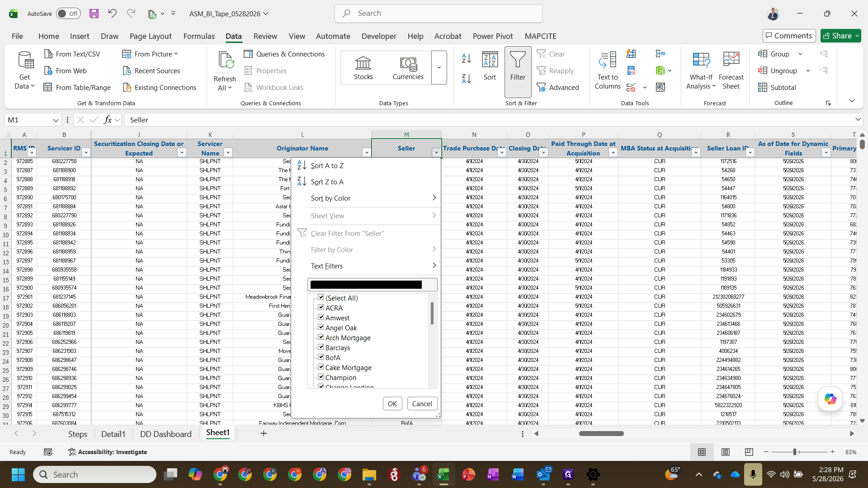This screenshot has width=868, height=488.
Task: Click From Web data source
Action: 65,70
